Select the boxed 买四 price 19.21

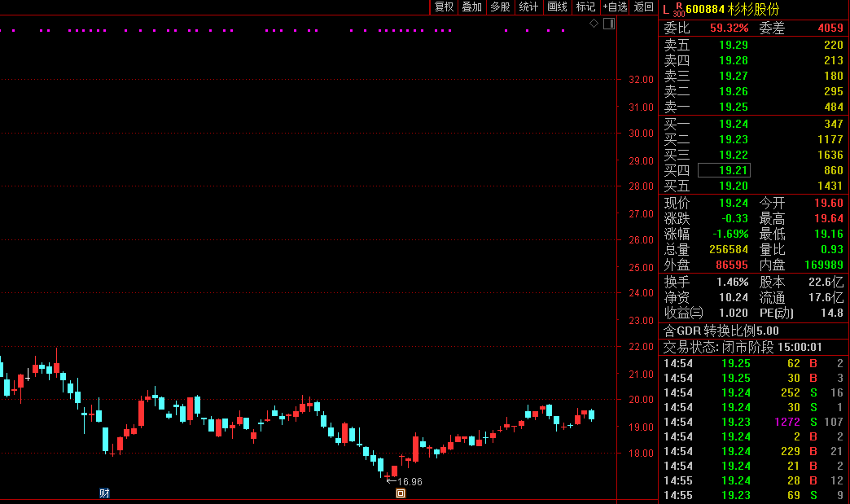pyautogui.click(x=724, y=170)
